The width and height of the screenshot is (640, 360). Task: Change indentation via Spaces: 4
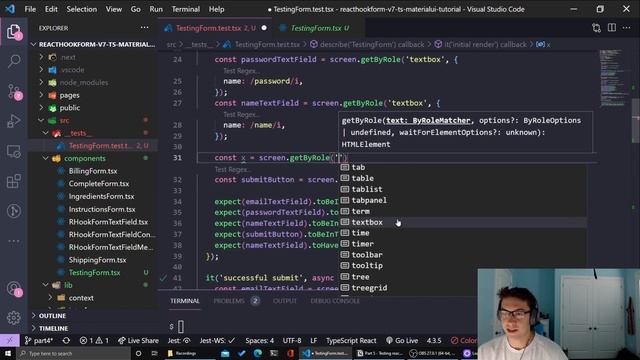[260, 340]
